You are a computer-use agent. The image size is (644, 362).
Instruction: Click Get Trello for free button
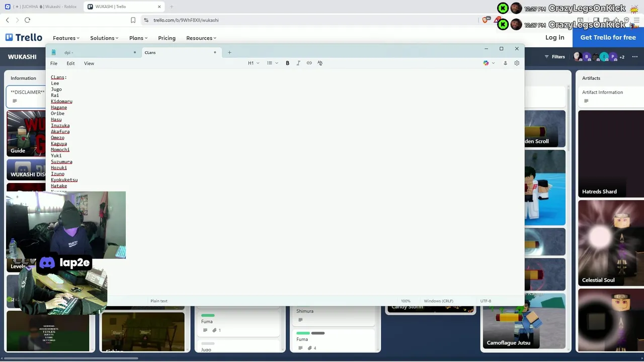tap(608, 37)
